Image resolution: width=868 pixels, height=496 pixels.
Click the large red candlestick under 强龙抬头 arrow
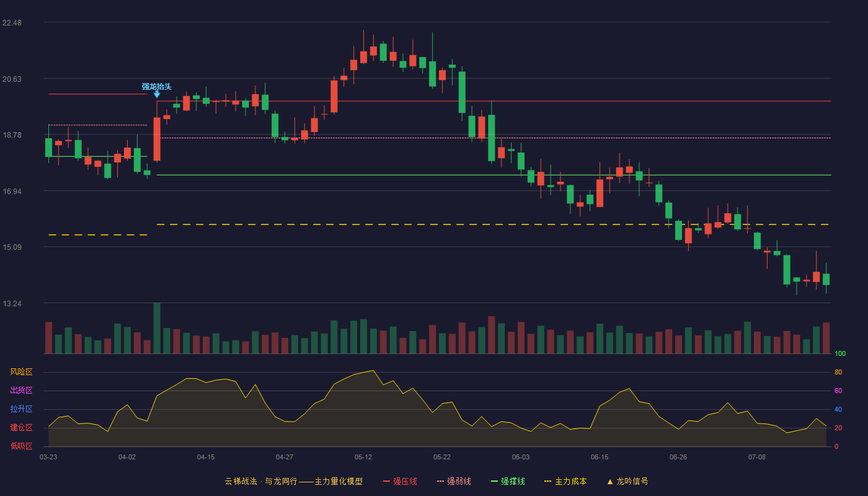coord(157,139)
